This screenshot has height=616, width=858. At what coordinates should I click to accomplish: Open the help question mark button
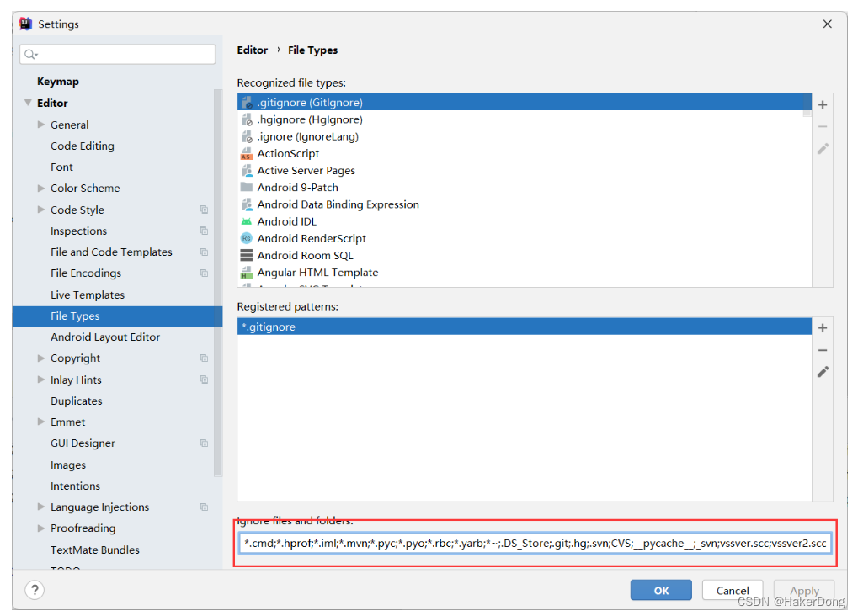click(35, 590)
